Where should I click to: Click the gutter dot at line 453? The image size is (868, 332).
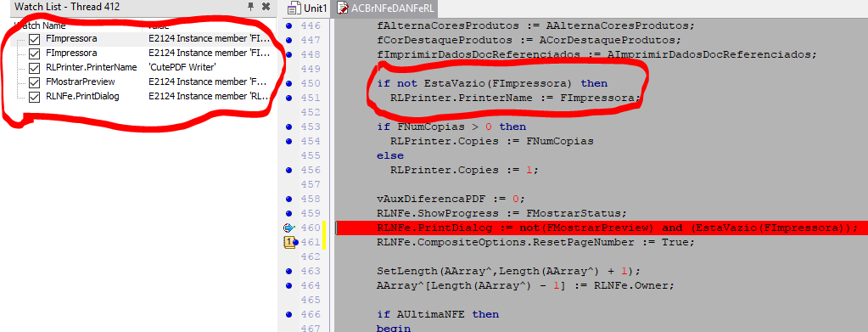coord(288,127)
